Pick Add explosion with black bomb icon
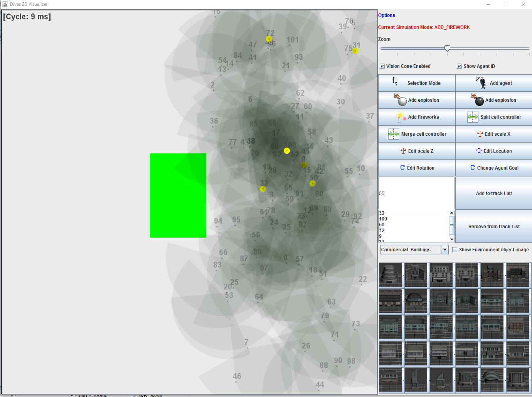Image resolution: width=532 pixels, height=397 pixels. (x=494, y=100)
